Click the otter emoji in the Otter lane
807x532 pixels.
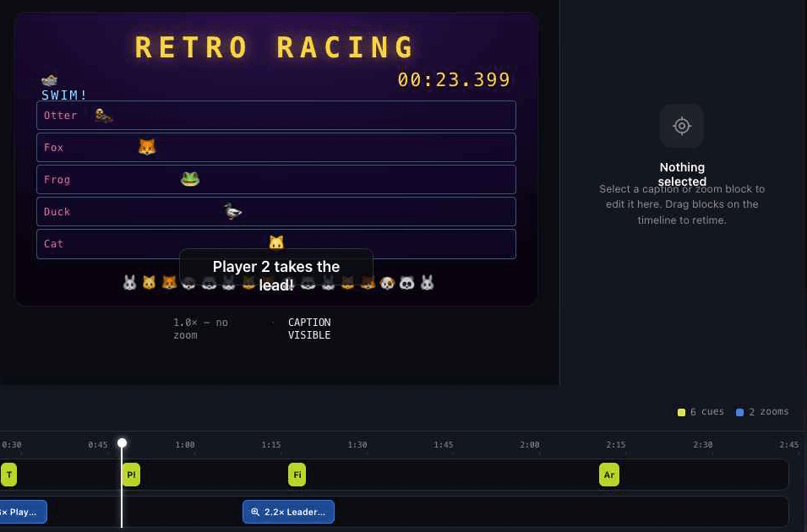point(103,116)
